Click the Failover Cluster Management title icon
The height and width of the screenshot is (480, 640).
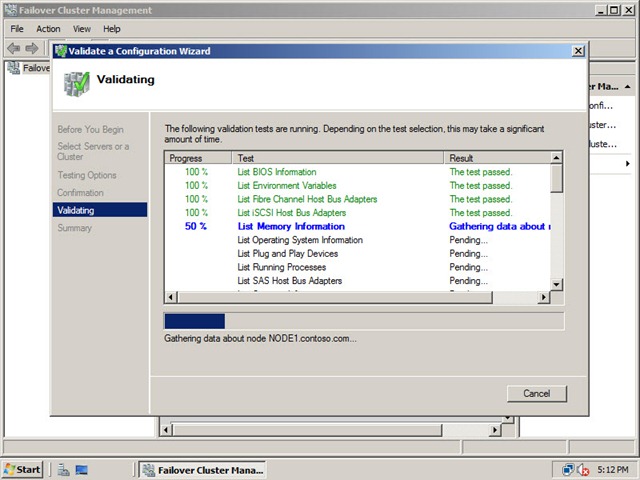(x=11, y=10)
